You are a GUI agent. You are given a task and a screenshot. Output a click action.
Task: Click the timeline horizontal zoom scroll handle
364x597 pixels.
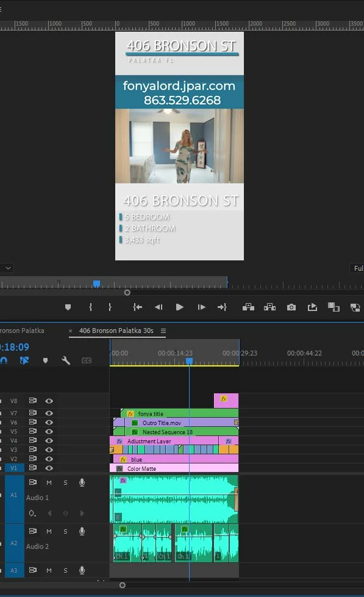[122, 585]
